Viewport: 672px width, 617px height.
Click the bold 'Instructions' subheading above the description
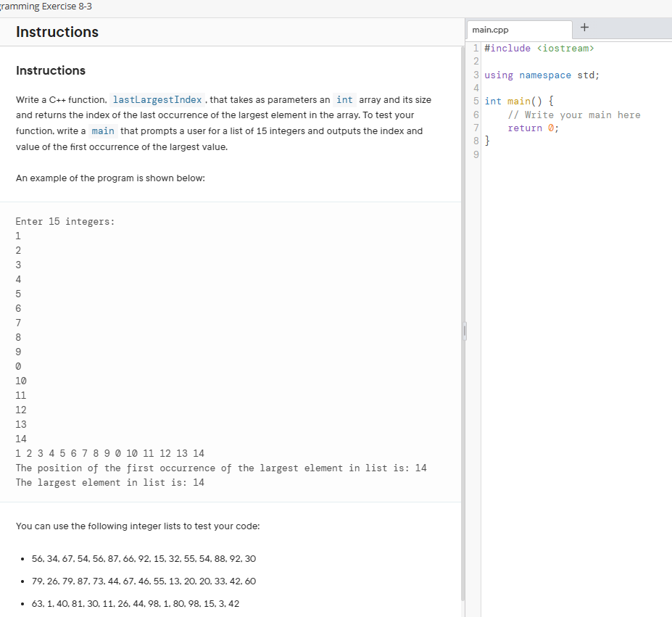coord(51,71)
